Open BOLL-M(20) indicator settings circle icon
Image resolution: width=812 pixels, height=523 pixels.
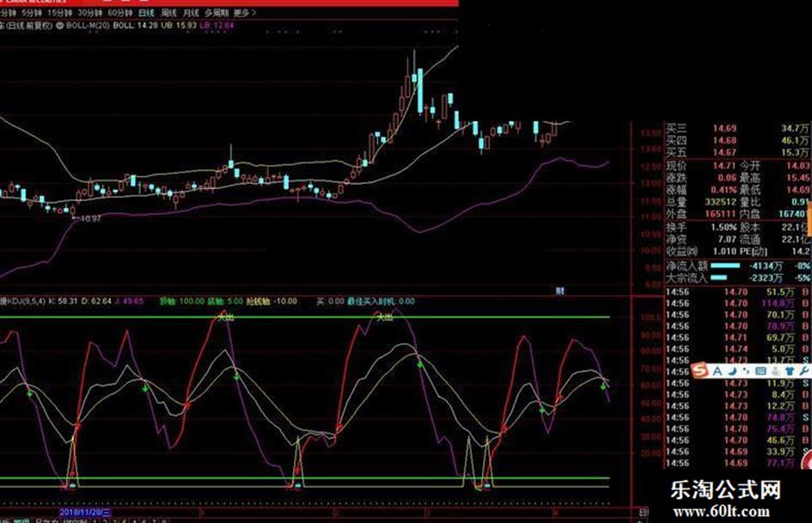click(60, 25)
